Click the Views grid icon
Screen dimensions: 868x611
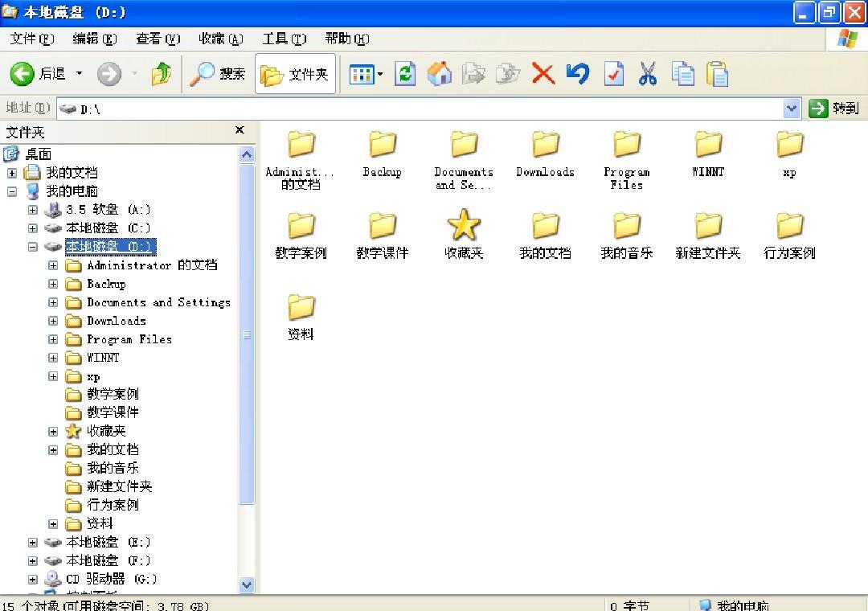(362, 74)
